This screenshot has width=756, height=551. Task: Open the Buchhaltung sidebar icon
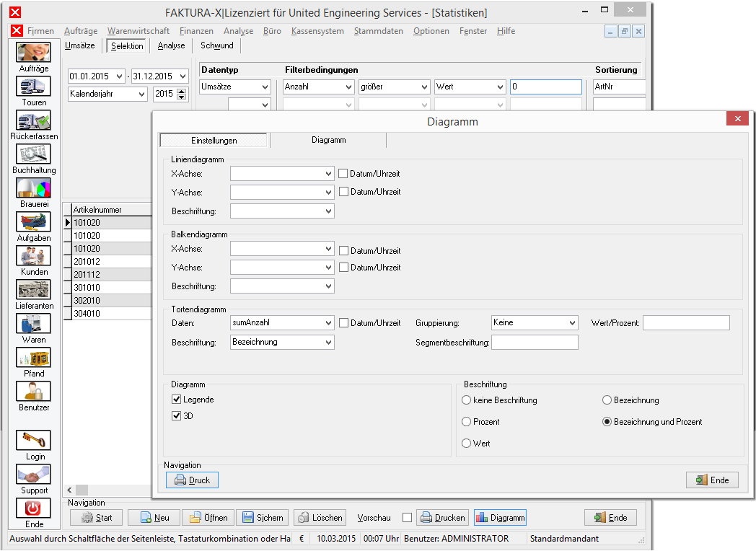coord(33,154)
